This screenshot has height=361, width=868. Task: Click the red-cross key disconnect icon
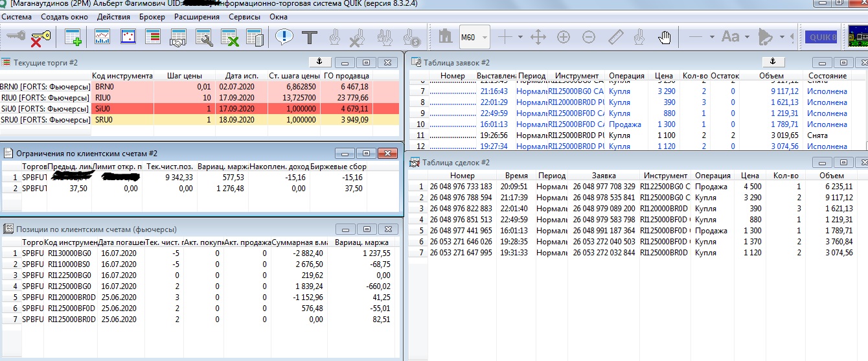41,38
